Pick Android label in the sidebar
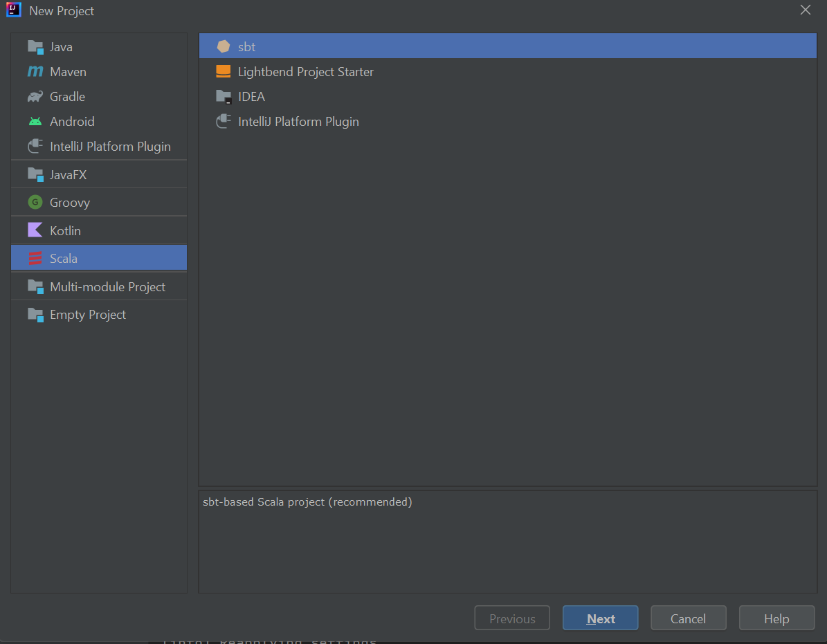The width and height of the screenshot is (827, 644). [x=72, y=122]
